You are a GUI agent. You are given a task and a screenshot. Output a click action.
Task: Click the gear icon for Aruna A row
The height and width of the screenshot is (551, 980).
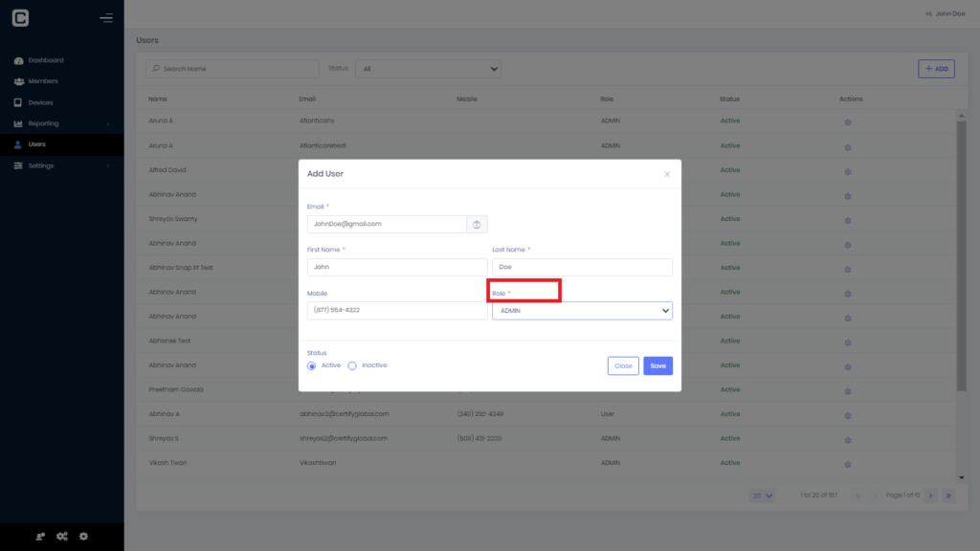pos(847,121)
